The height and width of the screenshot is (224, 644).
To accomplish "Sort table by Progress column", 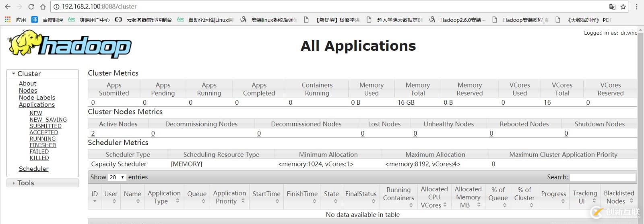I will point(553,197).
